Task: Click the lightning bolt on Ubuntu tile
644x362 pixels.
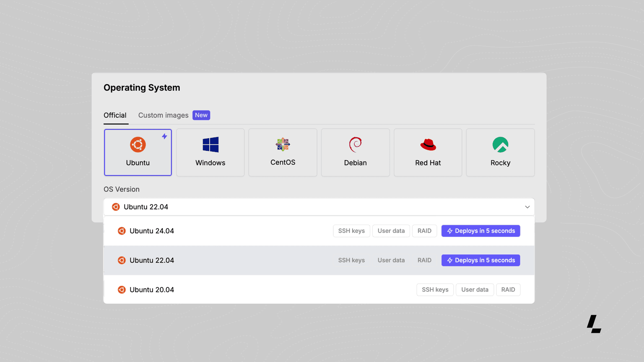Action: (164, 136)
